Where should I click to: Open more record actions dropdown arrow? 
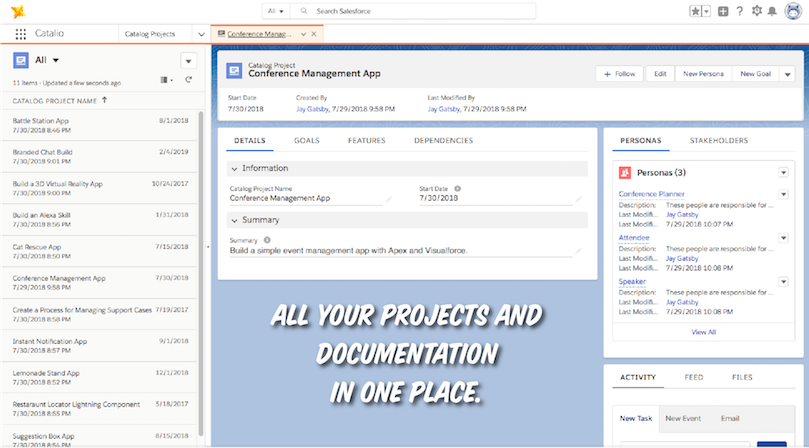pyautogui.click(x=787, y=74)
